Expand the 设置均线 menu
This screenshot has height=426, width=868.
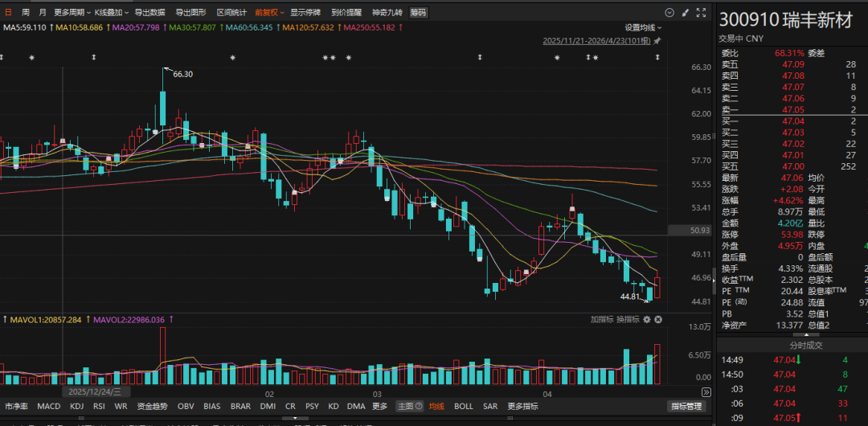tap(643, 27)
